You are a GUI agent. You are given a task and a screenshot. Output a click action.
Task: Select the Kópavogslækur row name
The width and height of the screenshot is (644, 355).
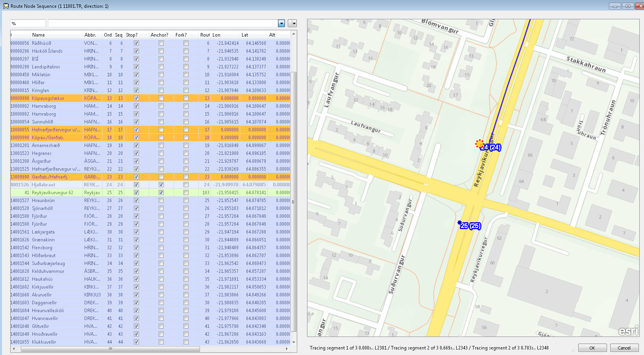(x=48, y=98)
